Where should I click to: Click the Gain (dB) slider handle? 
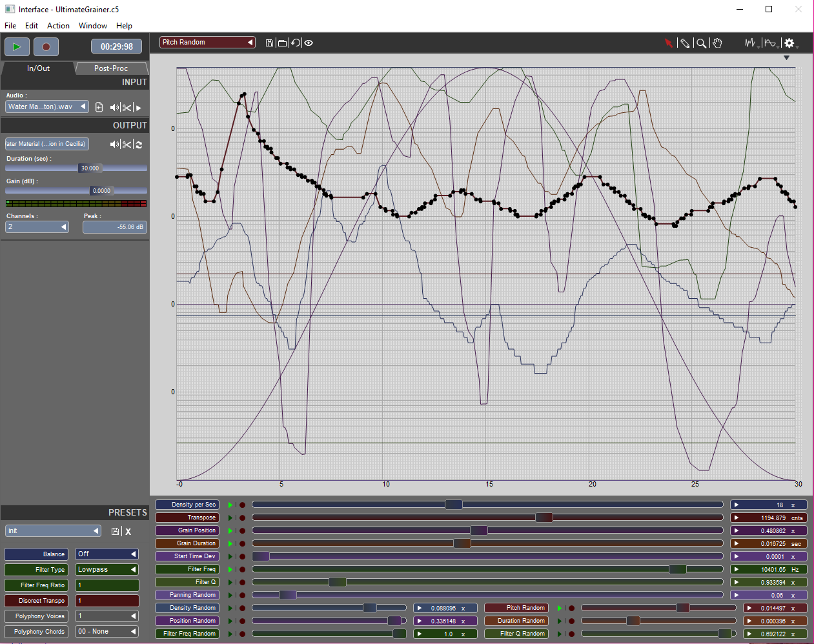(102, 191)
